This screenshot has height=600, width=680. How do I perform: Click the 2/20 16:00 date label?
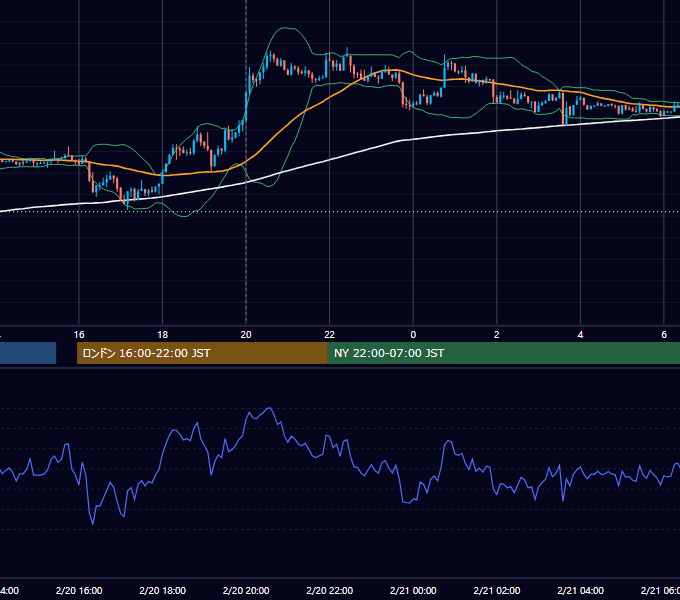(79, 590)
